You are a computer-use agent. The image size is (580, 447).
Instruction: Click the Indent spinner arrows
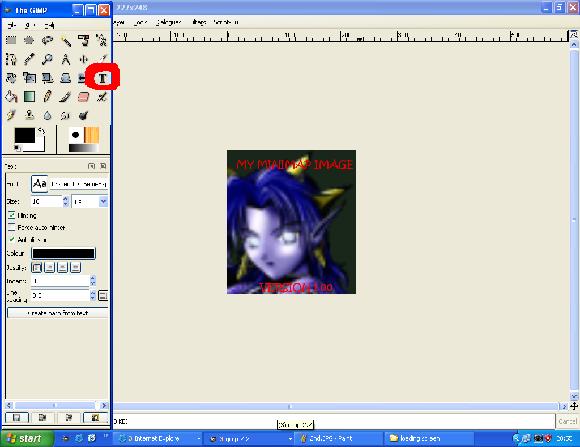93,280
